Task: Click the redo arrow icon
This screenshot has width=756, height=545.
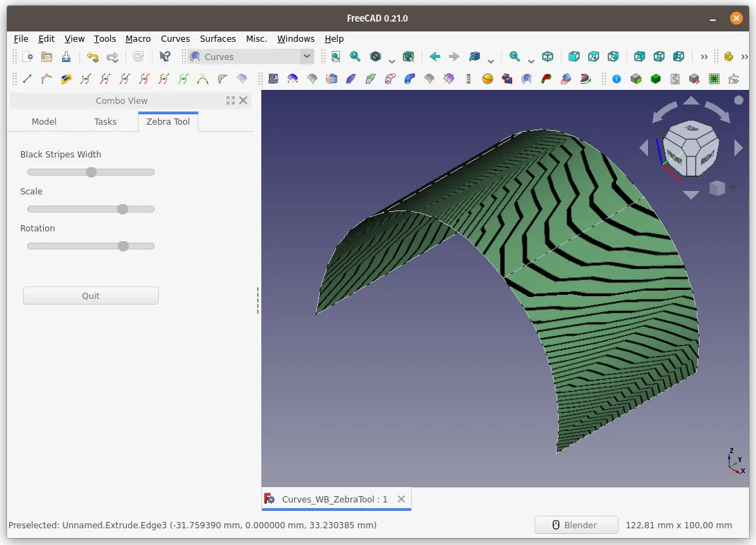Action: coord(112,57)
